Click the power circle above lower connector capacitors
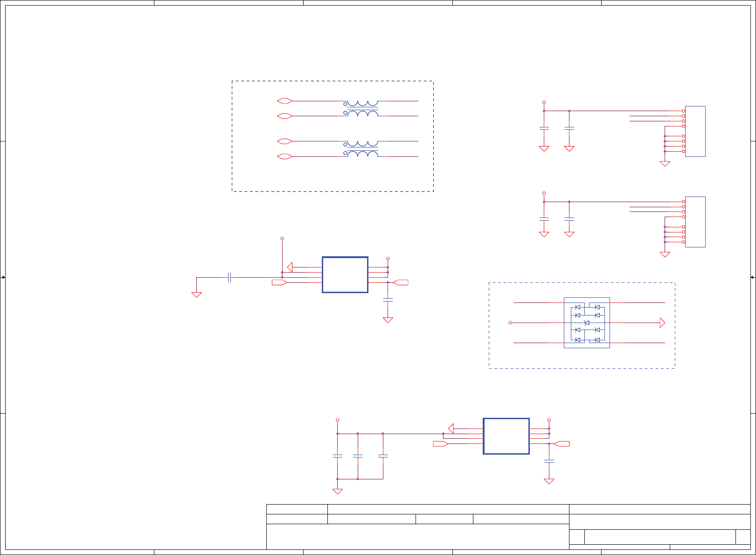756x555 pixels. pyautogui.click(x=544, y=193)
